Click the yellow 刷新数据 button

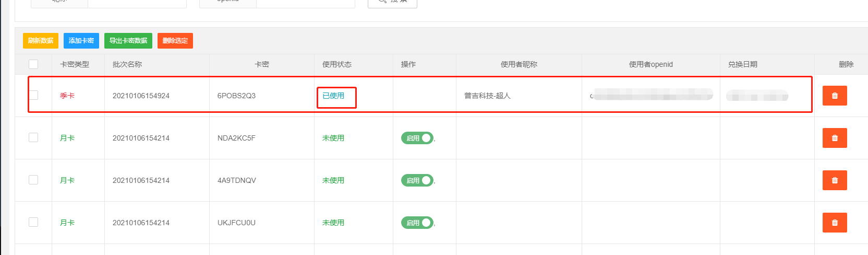click(41, 41)
